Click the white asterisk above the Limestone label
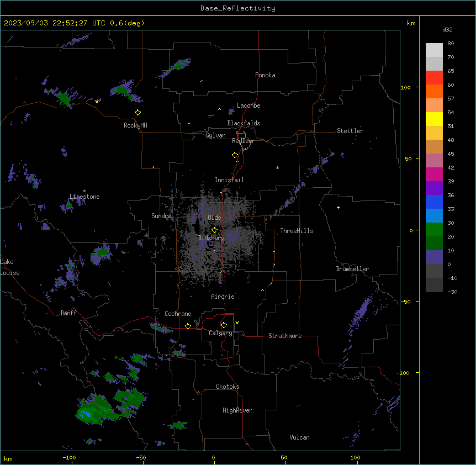This screenshot has height=465, width=476. coord(84,191)
